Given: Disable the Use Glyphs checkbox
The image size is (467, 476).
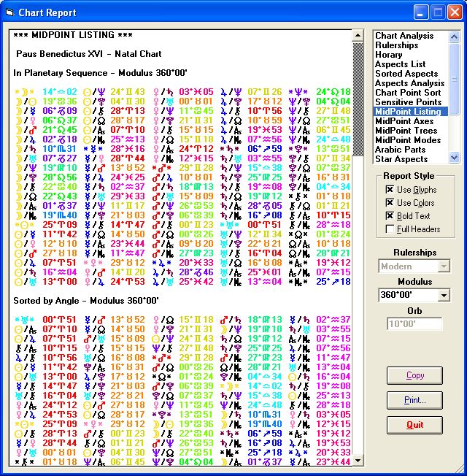Looking at the screenshot, I should coord(390,191).
